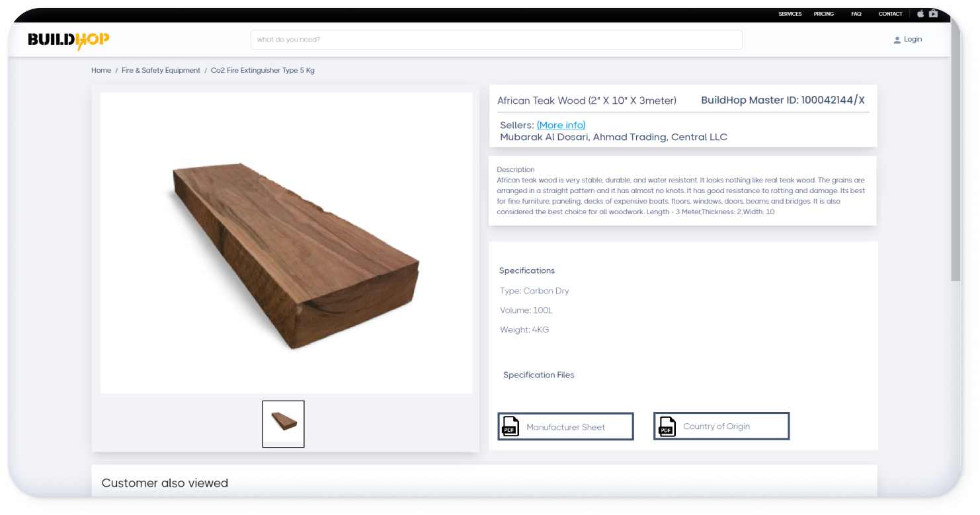Click the PDF icon on Country of Origin
980x515 pixels.
tap(665, 426)
